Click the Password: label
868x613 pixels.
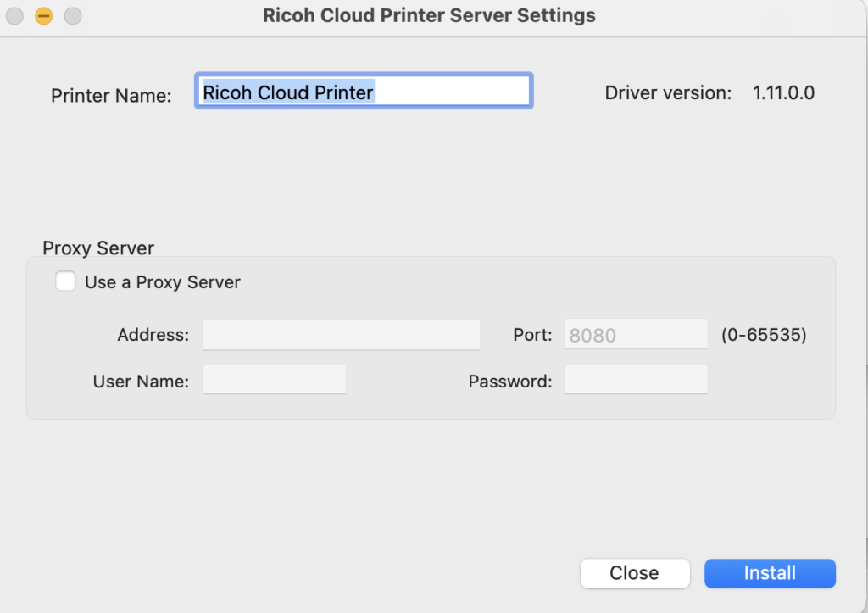(510, 382)
